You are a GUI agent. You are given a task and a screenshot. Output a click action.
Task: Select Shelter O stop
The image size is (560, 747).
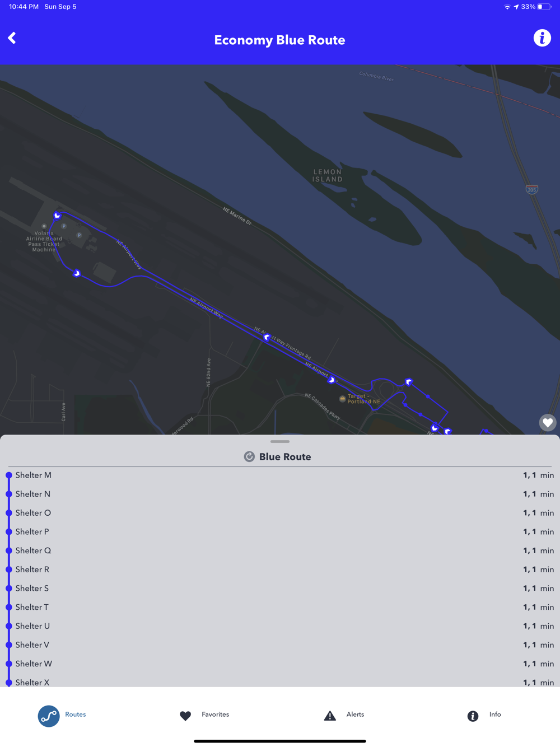pos(280,513)
